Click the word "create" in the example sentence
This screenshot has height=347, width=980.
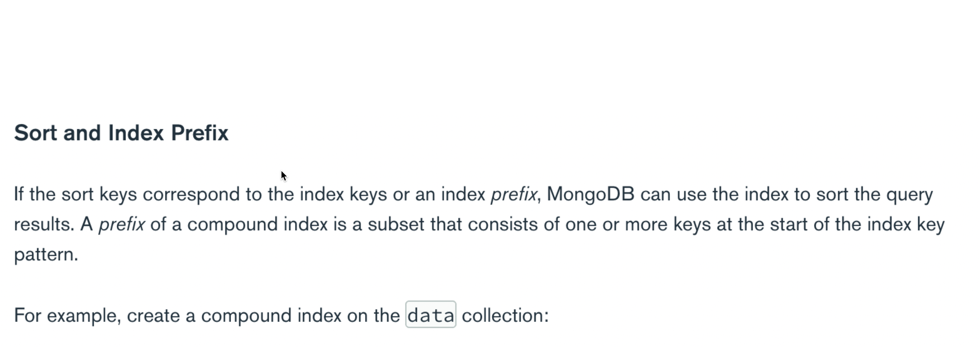(153, 316)
